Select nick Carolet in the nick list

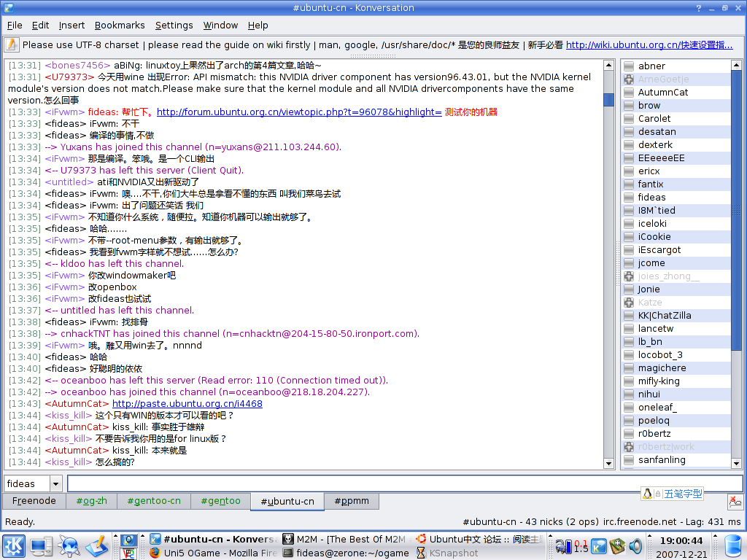[676, 119]
